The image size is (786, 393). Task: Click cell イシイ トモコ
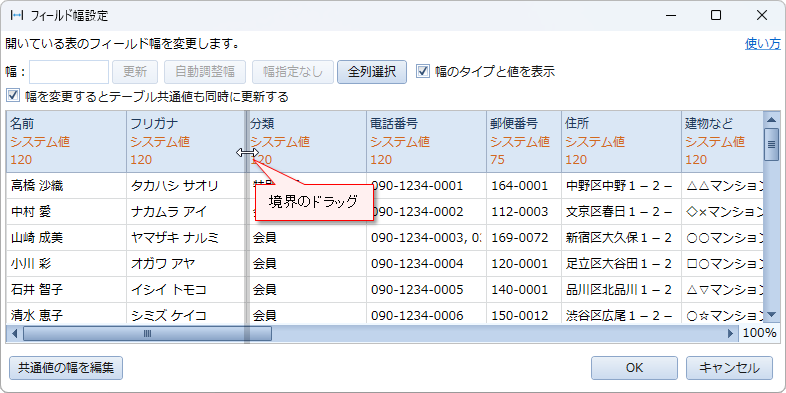click(x=185, y=290)
